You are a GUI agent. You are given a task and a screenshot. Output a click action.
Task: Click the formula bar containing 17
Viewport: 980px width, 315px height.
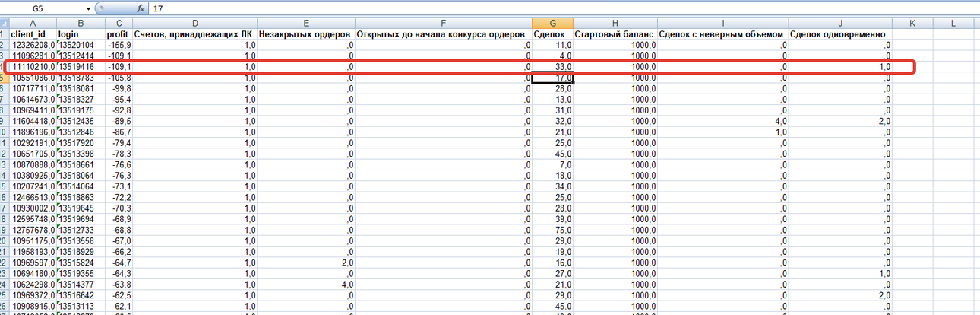click(x=562, y=8)
